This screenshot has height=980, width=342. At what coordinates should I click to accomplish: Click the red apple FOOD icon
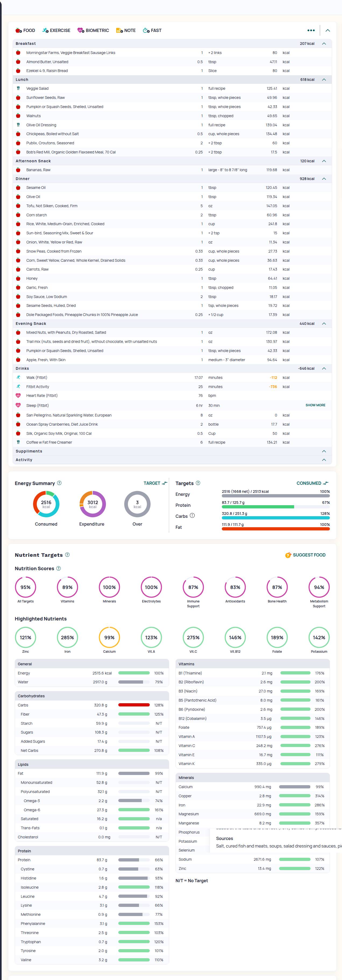(x=19, y=30)
